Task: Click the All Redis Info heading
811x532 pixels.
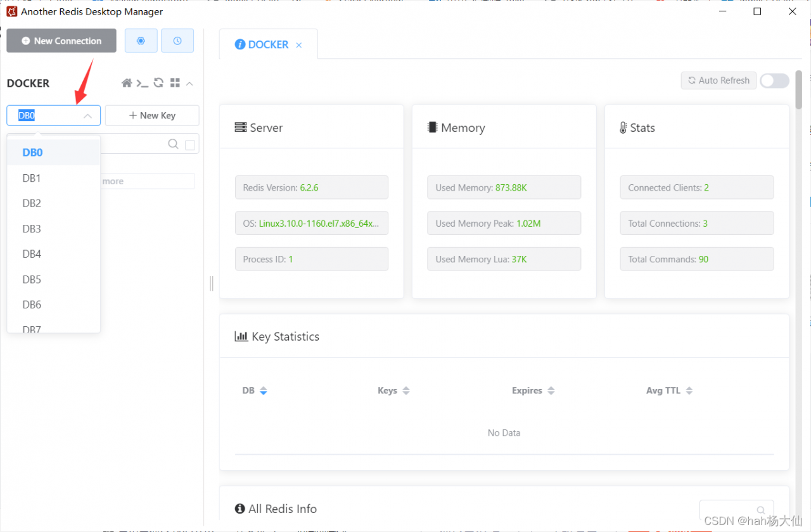Action: click(276, 509)
